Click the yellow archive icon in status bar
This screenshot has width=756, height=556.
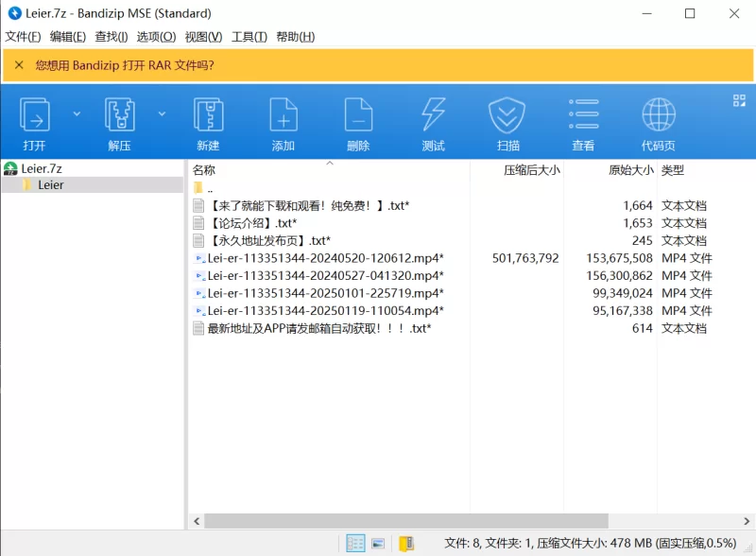(406, 544)
